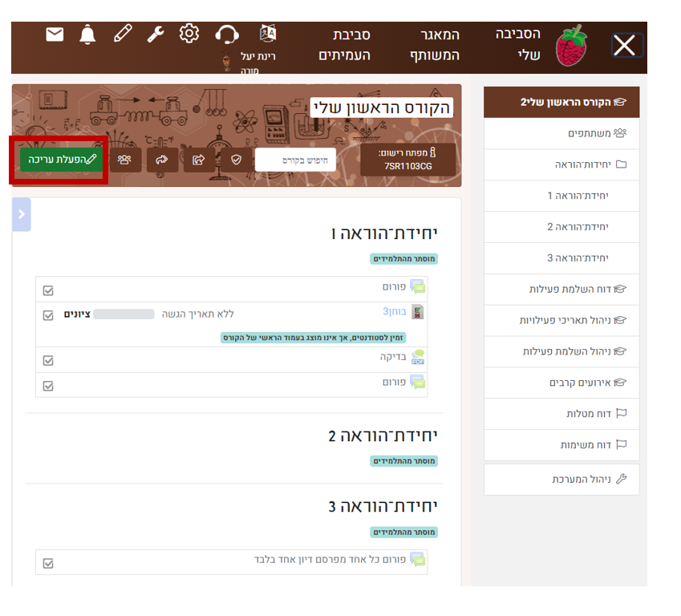Open סביבת העמיתים menu item
This screenshot has width=681, height=616.
pyautogui.click(x=344, y=45)
